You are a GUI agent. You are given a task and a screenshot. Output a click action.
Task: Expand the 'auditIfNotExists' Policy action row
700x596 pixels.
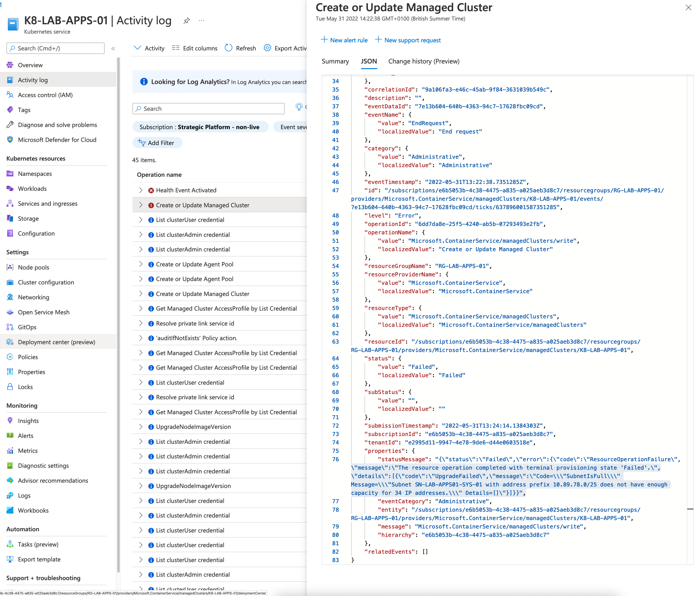141,338
